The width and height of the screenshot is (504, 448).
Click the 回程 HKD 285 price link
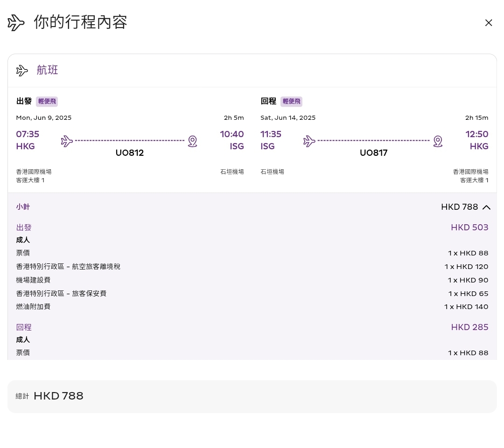[x=469, y=327]
